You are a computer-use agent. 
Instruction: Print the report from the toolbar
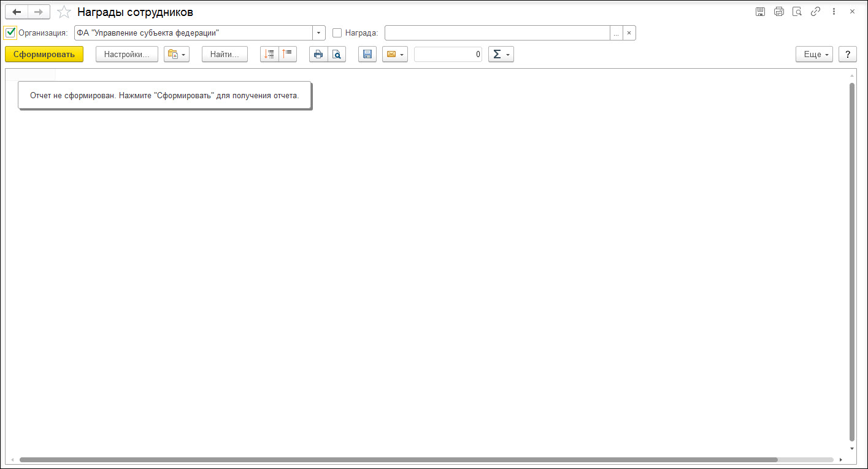point(318,54)
